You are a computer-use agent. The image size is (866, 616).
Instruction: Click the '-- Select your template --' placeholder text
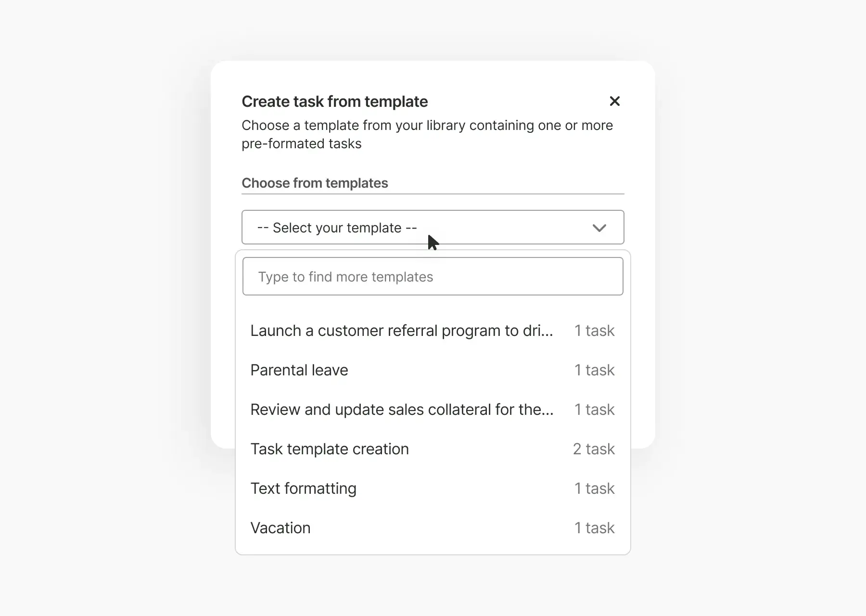[337, 228]
